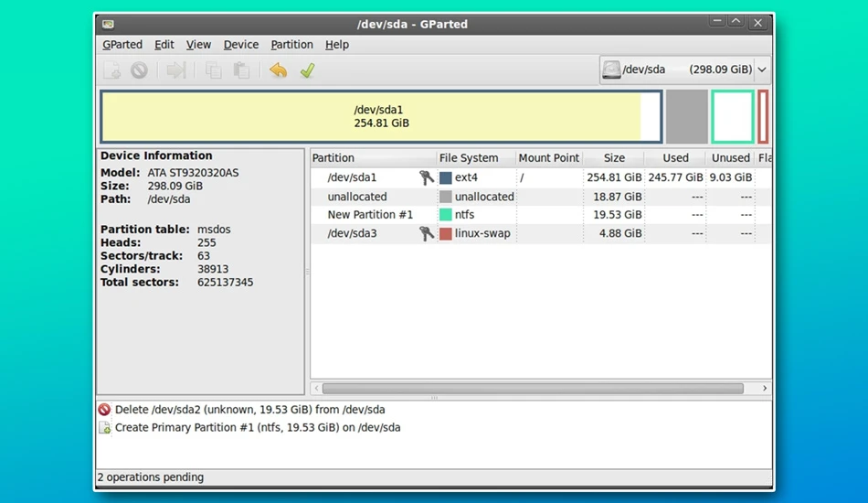Click the Mount Point column header

[548, 158]
